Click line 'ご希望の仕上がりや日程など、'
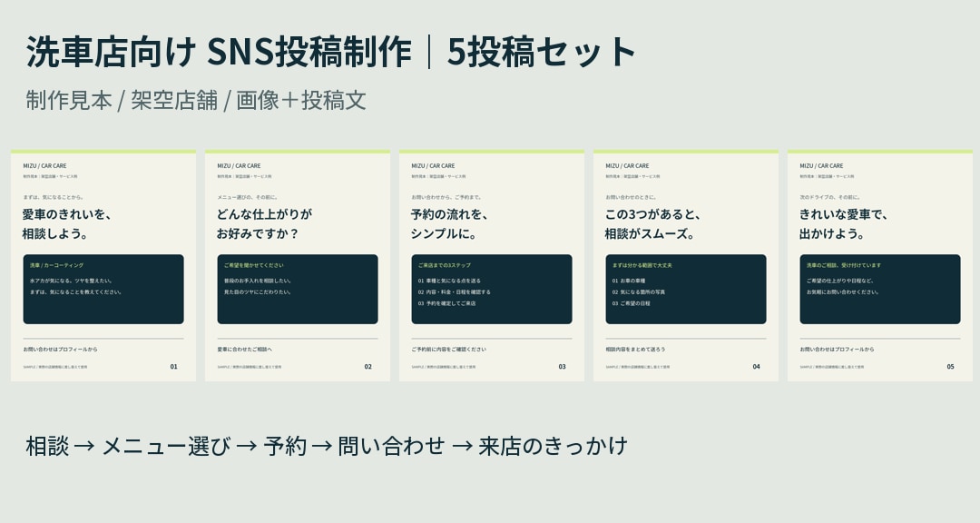The image size is (980, 523). (x=840, y=281)
